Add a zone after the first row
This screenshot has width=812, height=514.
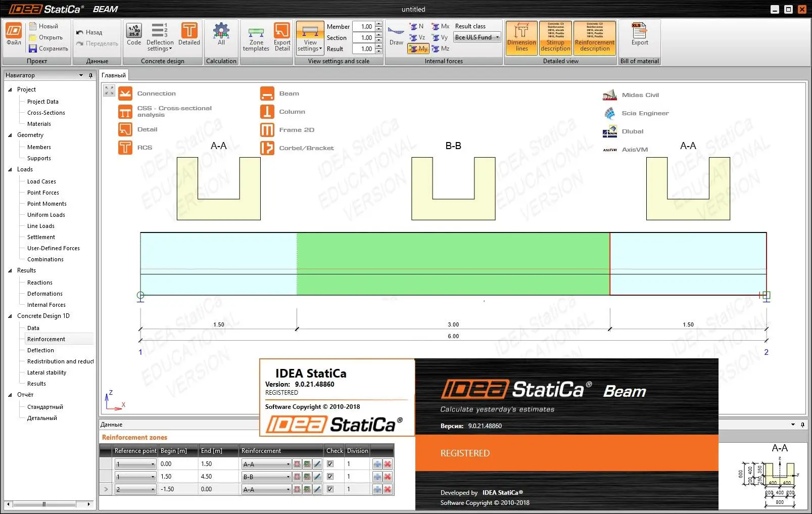pos(377,464)
